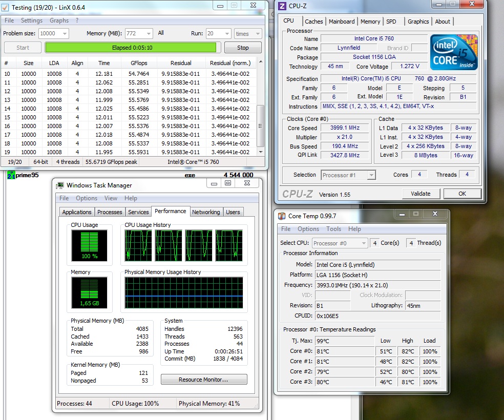Click the Core Voltage 1.272 V field
The image size is (504, 420).
click(410, 66)
